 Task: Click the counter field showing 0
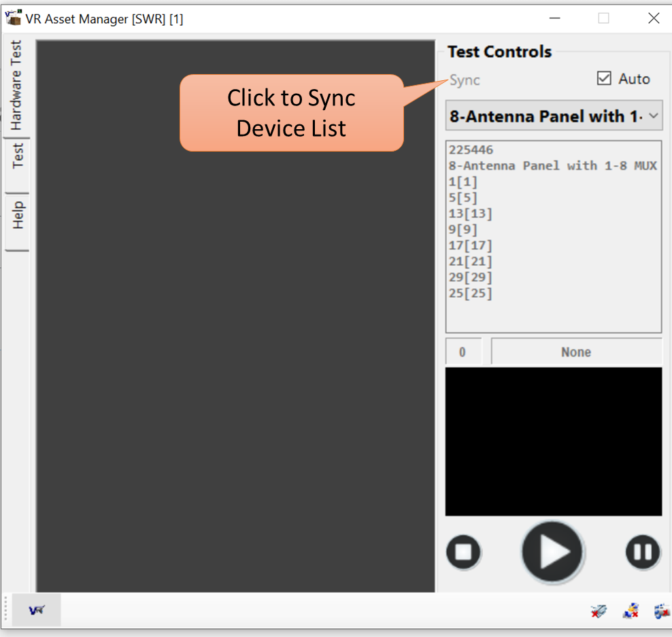[x=463, y=352]
